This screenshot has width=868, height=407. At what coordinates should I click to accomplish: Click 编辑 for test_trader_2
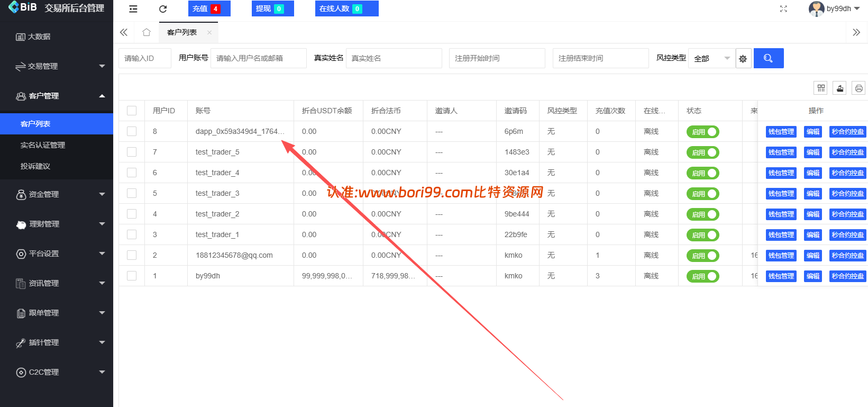[813, 214]
